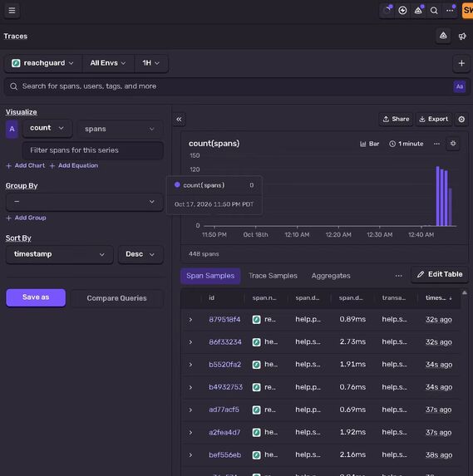Click the Save as button

(36, 297)
